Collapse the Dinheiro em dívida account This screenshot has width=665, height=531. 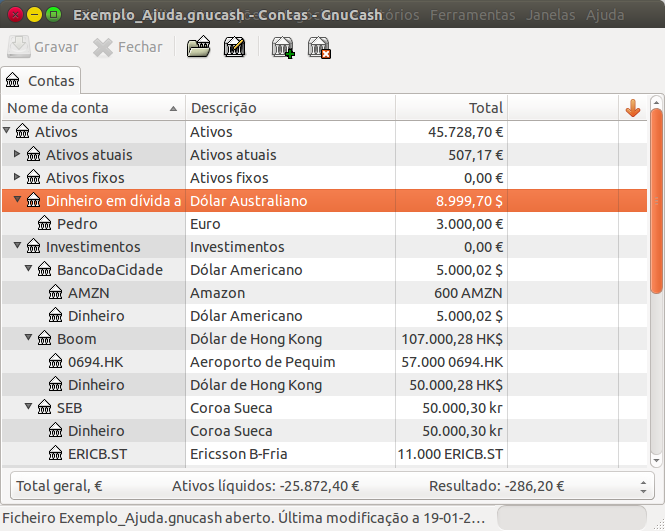[17, 199]
